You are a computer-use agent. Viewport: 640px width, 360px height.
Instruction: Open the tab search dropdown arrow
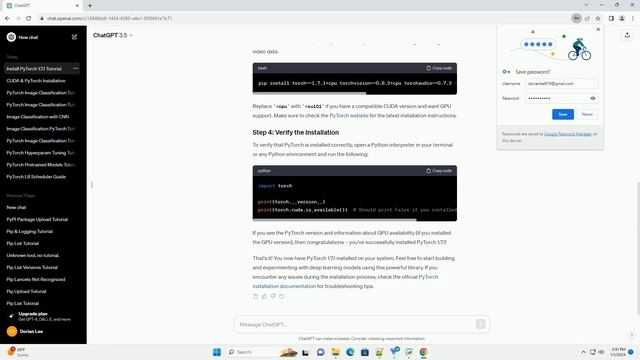tap(586, 5)
